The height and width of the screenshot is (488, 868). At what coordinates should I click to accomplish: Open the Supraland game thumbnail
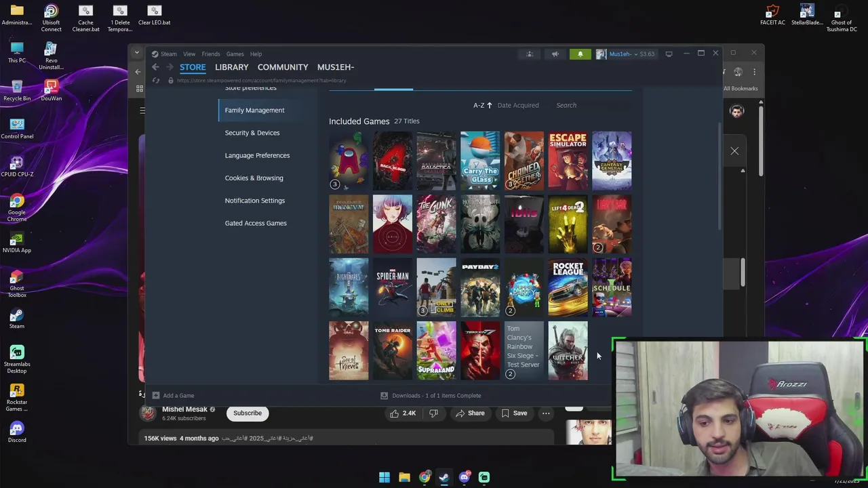click(436, 350)
